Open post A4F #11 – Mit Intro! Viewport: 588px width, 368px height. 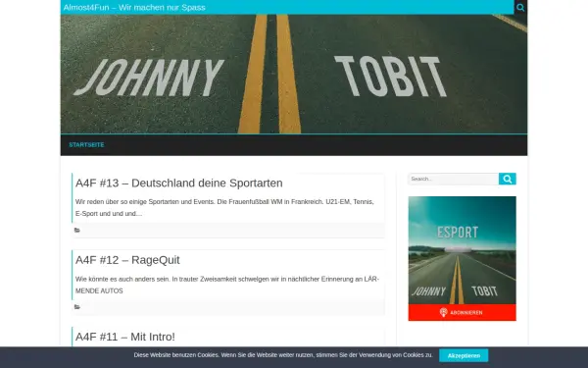125,337
